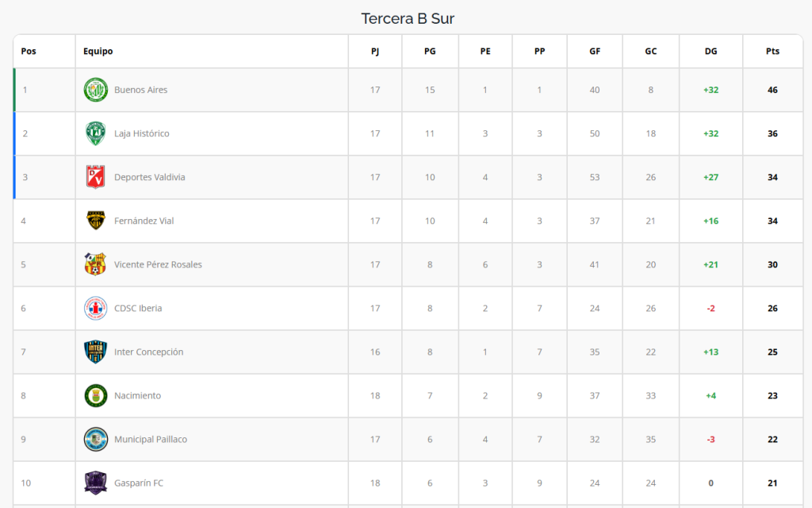The height and width of the screenshot is (508, 812).
Task: Click the Municipal Paillaco round badge
Action: 96,439
